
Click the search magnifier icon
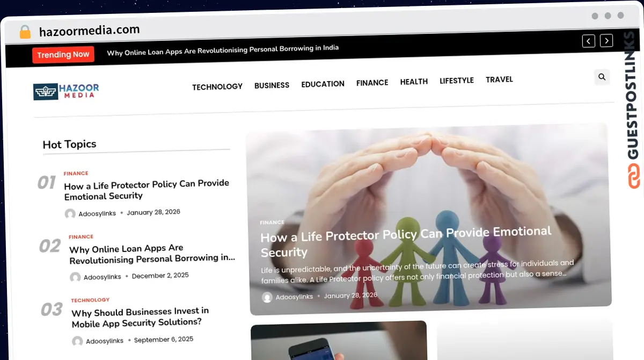pyautogui.click(x=602, y=77)
